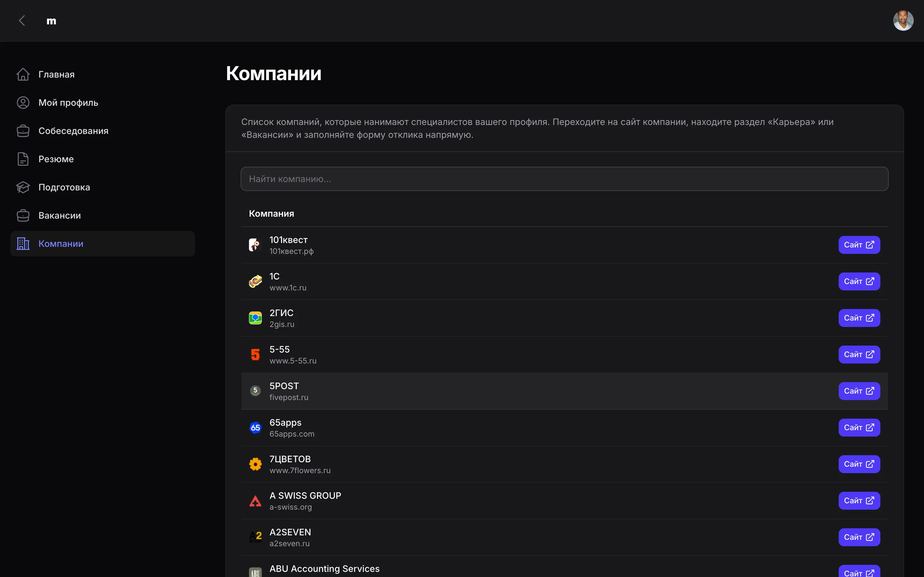The width and height of the screenshot is (924, 577).
Task: Open Мой профиль from the sidebar
Action: [68, 103]
